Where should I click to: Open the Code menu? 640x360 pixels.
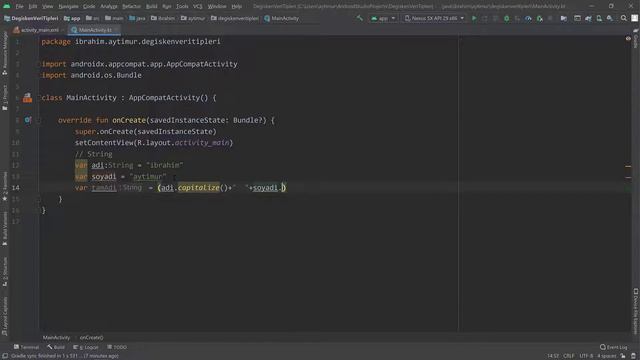coord(89,7)
